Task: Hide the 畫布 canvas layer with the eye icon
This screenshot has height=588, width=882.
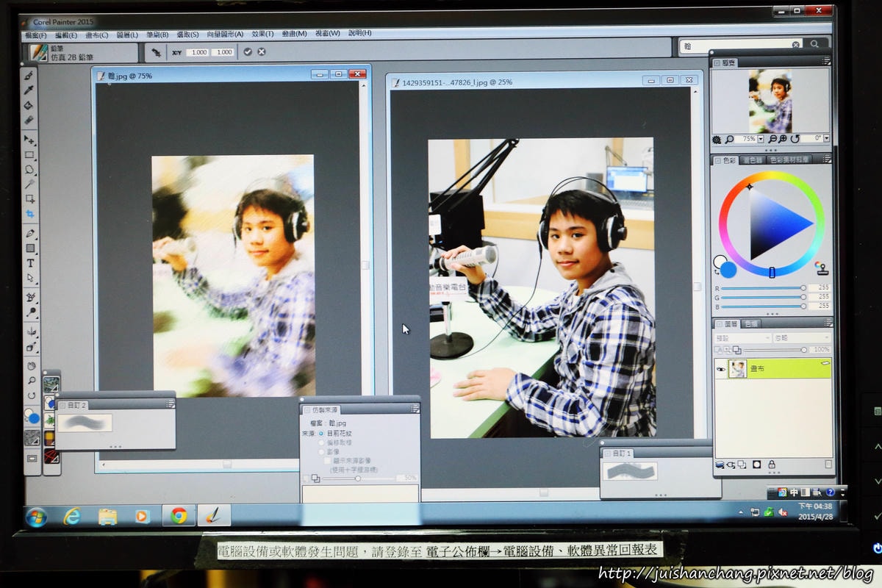Action: [721, 370]
